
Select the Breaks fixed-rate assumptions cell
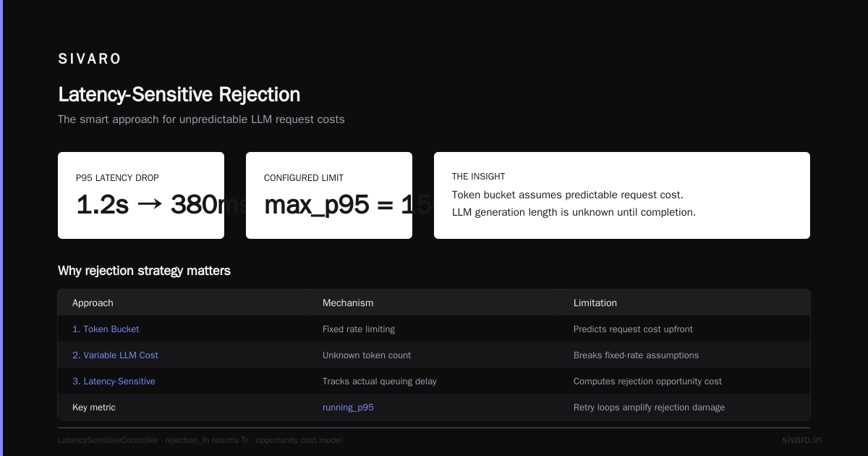click(637, 355)
